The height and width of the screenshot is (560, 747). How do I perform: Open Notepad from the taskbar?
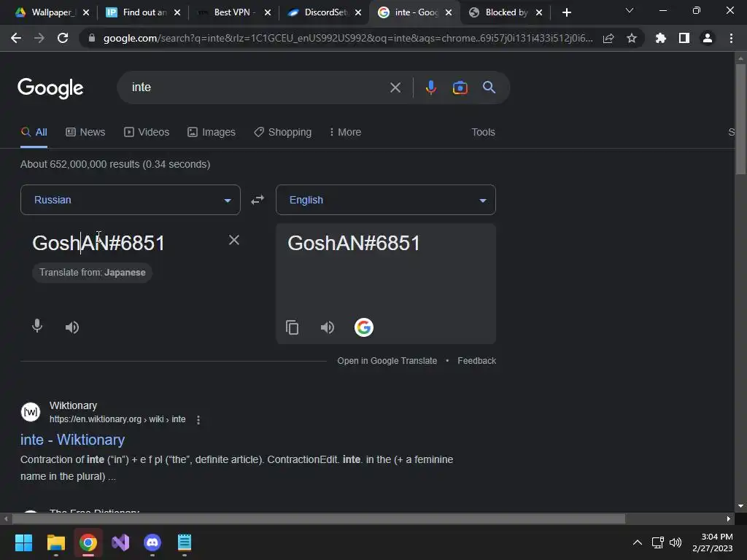point(185,542)
